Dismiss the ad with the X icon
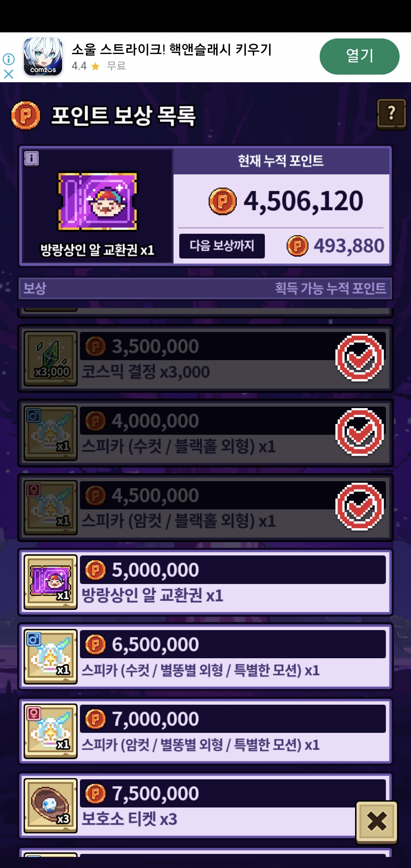The width and height of the screenshot is (411, 868). [x=8, y=74]
